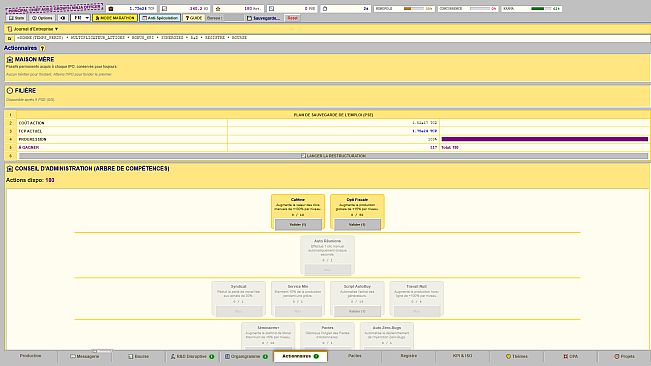Click the Syndicat skill card
The height and width of the screenshot is (366, 651).
pos(239,298)
